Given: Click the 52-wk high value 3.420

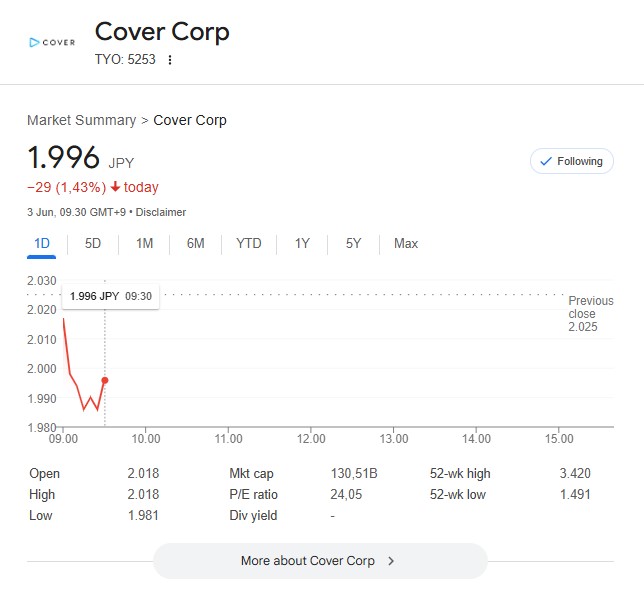Looking at the screenshot, I should (575, 473).
